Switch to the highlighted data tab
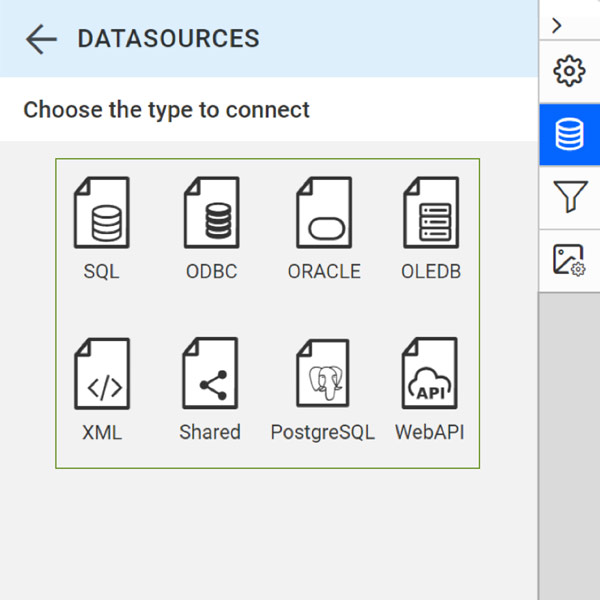The image size is (600, 600). point(569,135)
